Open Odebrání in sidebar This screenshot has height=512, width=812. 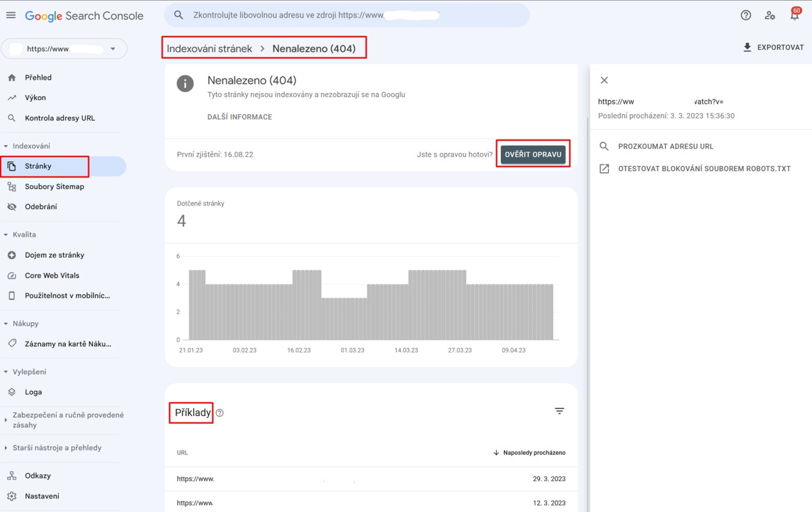(x=41, y=207)
